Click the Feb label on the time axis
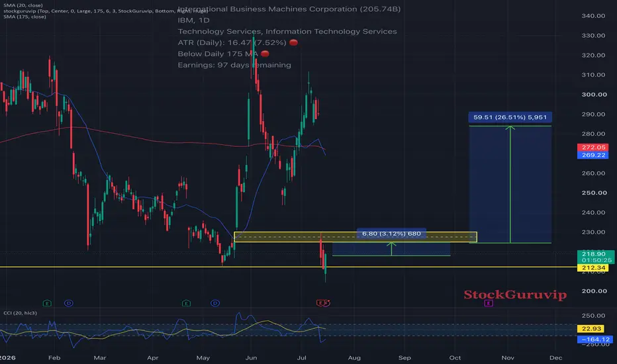 tap(54, 357)
